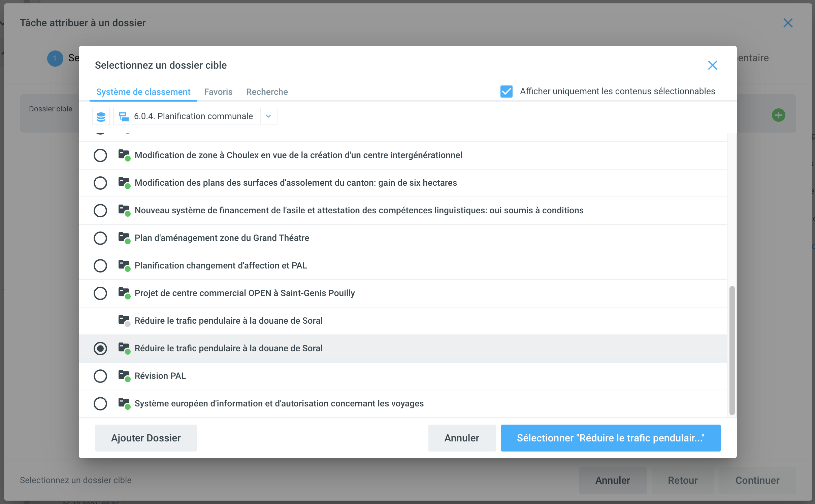Screen dimensions: 815x504
Task: Click folder icon for Plan d'aménagement Grand Théatre
Action: tap(124, 238)
